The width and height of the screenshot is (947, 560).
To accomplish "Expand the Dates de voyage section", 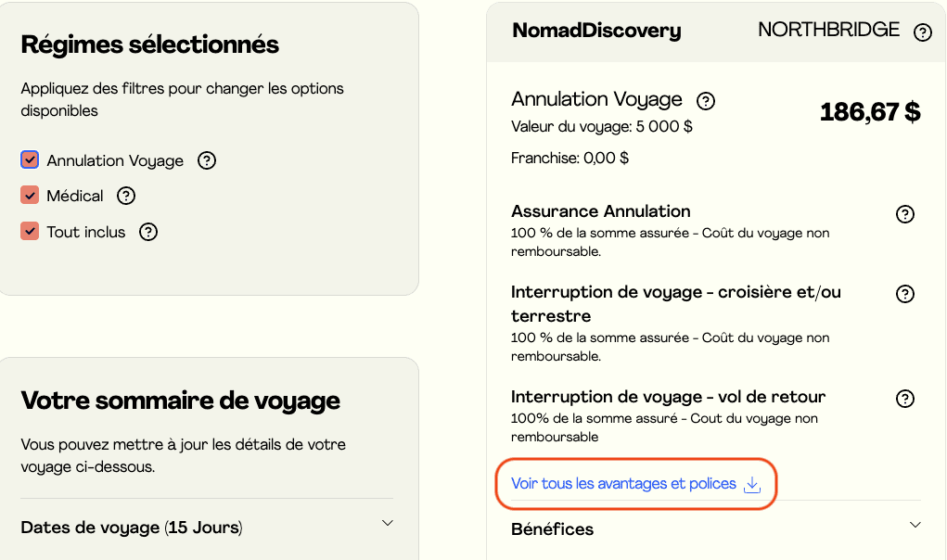I will (x=388, y=524).
